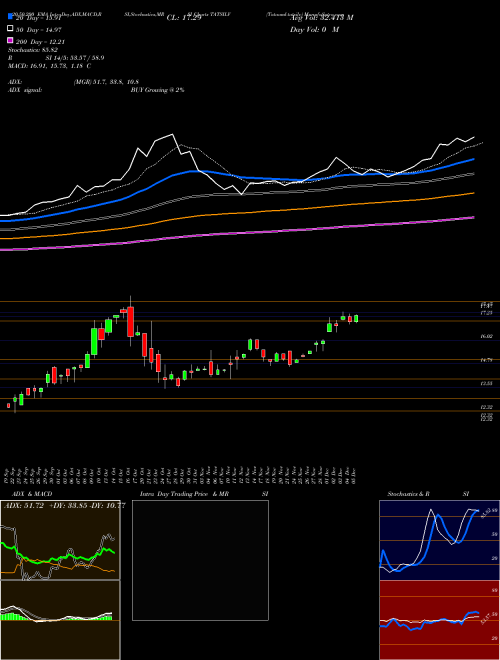The height and width of the screenshot is (660, 500).
Task: Click the empty Intra Day trading chart box
Action: 200,560
